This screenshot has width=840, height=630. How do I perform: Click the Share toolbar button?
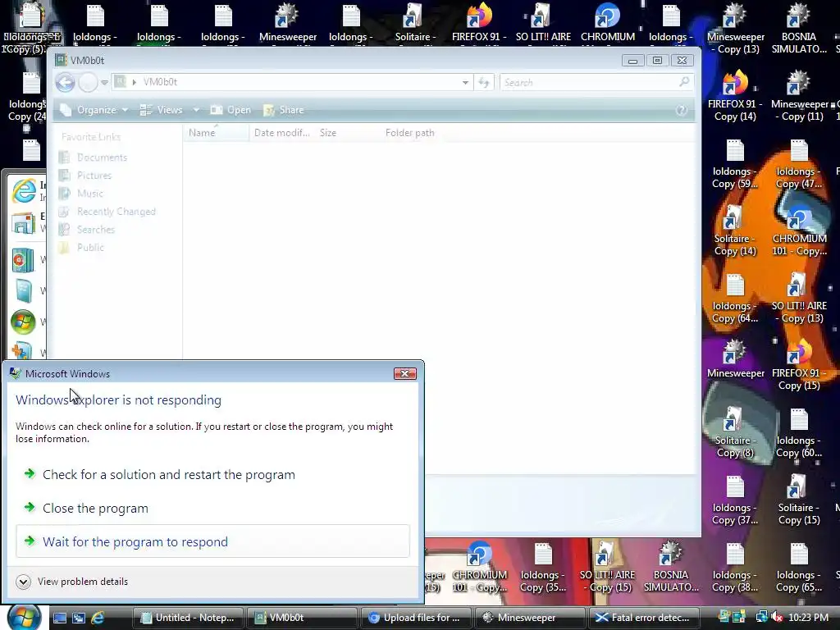pos(283,110)
